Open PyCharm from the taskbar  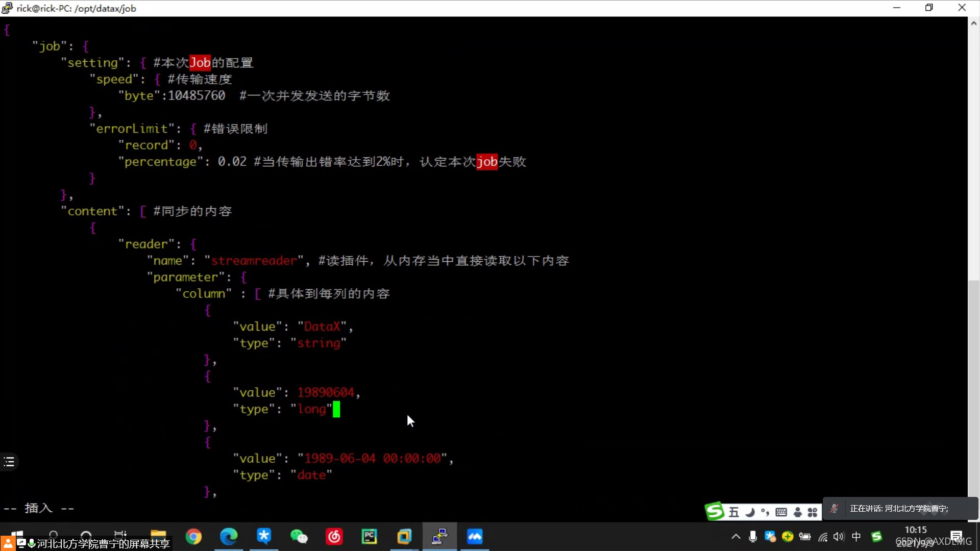[x=369, y=536]
